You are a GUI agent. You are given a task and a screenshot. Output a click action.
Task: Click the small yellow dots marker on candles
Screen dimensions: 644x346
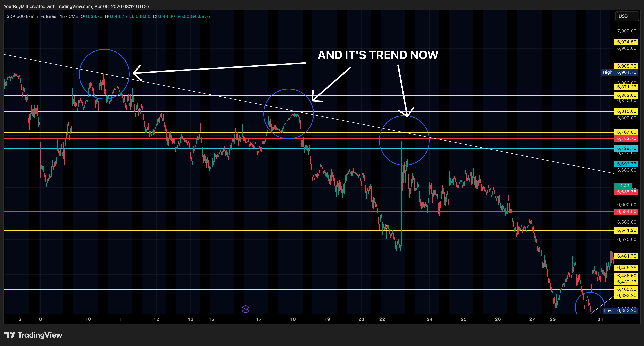[387, 227]
